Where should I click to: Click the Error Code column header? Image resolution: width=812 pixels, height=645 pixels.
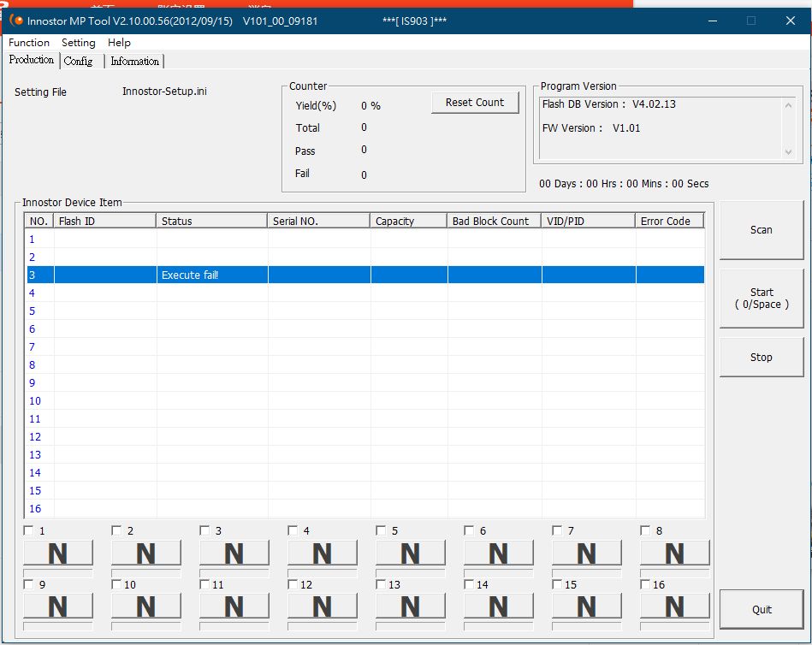pyautogui.click(x=670, y=221)
